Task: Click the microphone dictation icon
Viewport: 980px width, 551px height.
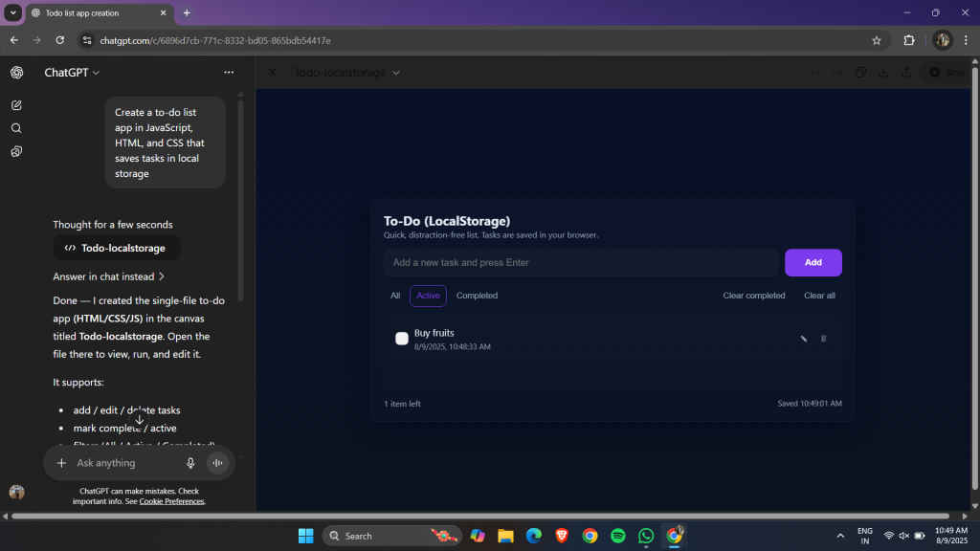Action: coord(190,463)
